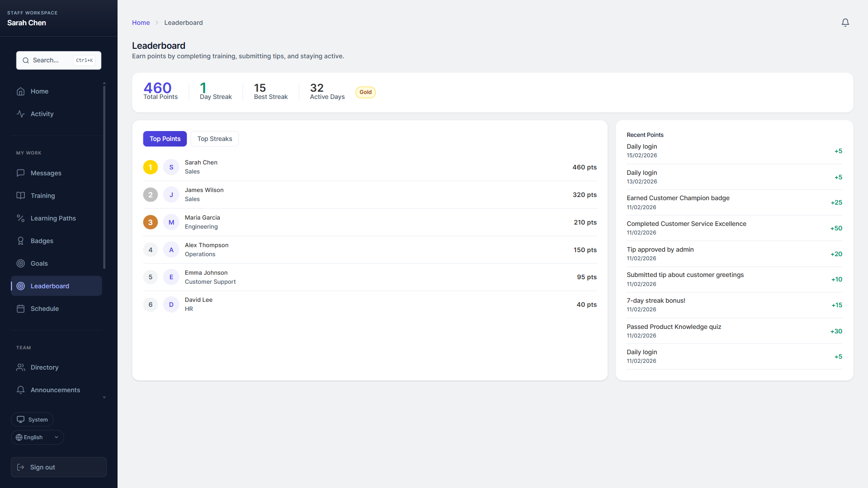This screenshot has width=868, height=488.
Task: Open Activity from sidebar icon
Action: (21, 114)
